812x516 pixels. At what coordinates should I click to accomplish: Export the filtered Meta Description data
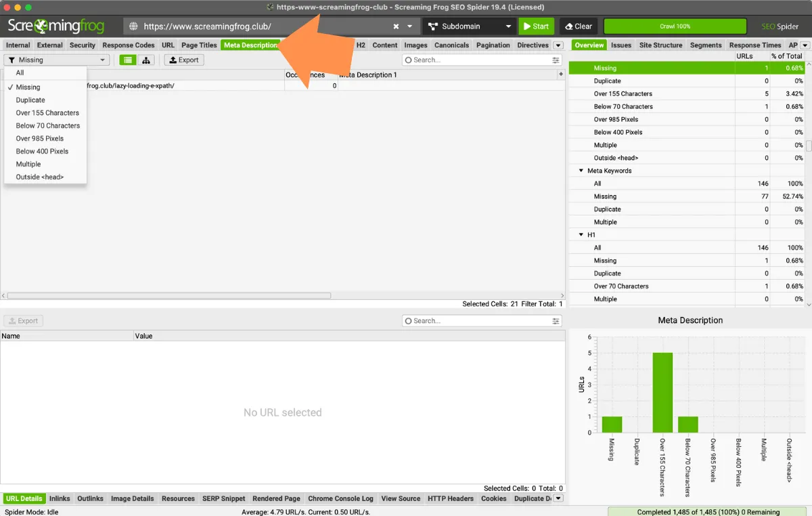click(x=183, y=60)
